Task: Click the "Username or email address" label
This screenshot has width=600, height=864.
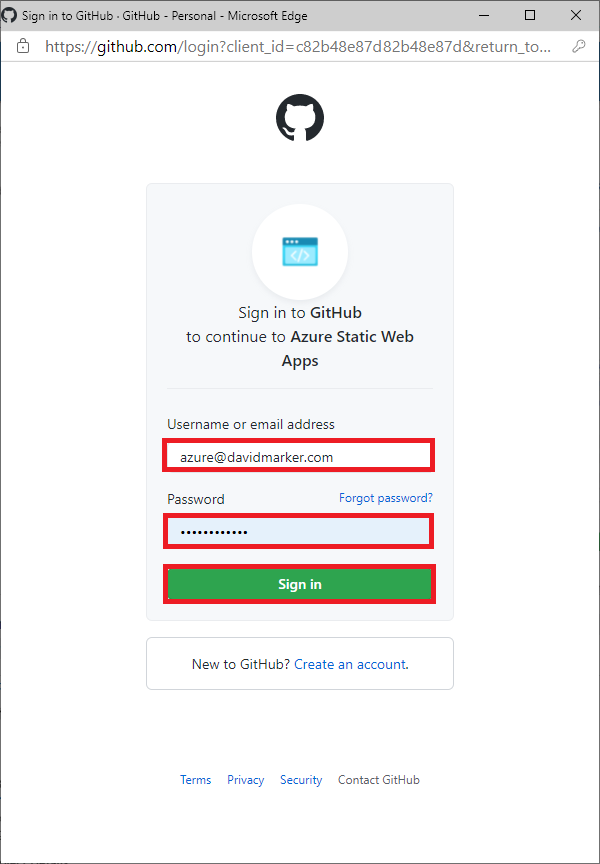Action: pos(251,424)
